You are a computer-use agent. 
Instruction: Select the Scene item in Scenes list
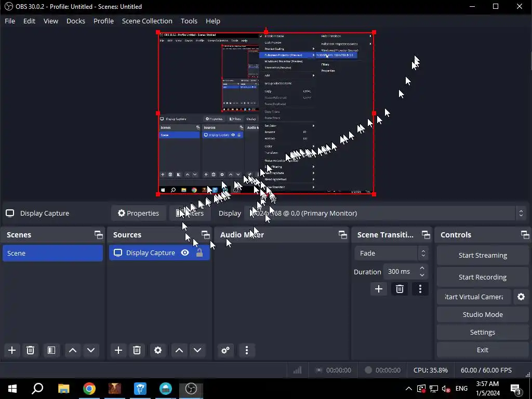pyautogui.click(x=52, y=253)
